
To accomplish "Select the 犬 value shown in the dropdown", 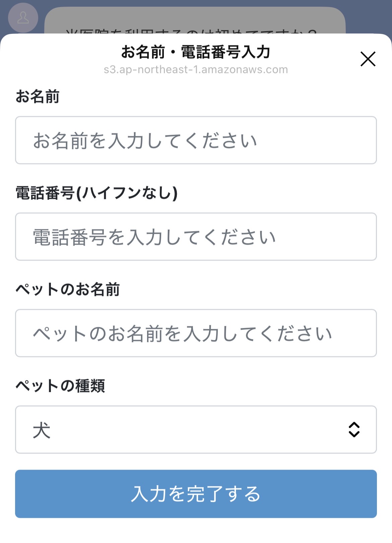I will 42,430.
